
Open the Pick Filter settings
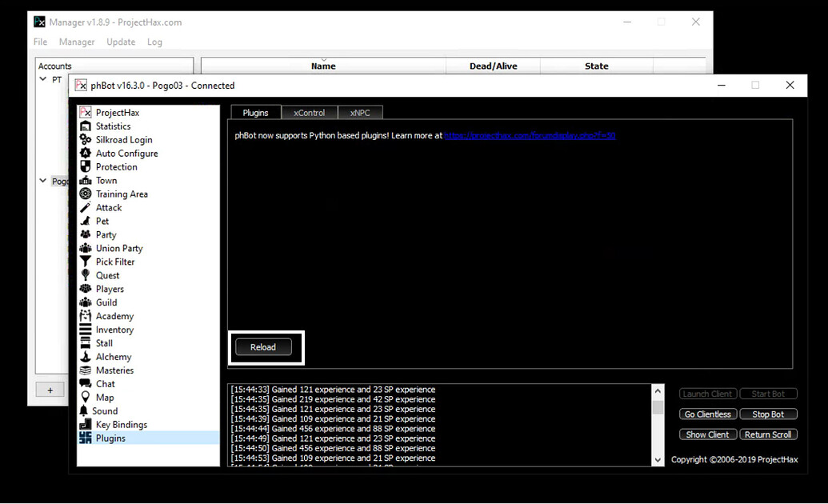coord(114,262)
